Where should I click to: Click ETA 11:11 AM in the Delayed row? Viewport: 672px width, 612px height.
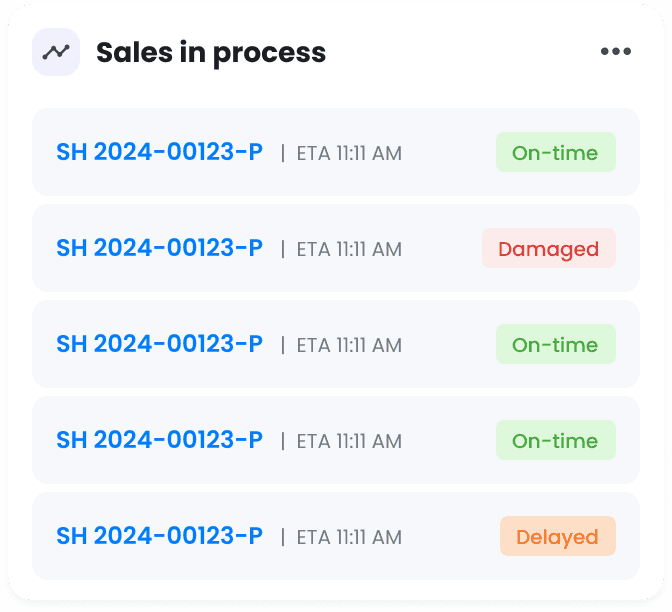pos(349,537)
